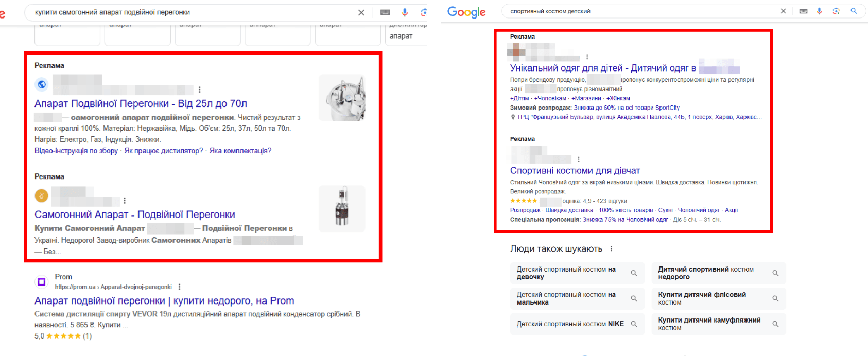The width and height of the screenshot is (868, 356).
Task: Open virtual keyboard in left search bar
Action: click(385, 12)
